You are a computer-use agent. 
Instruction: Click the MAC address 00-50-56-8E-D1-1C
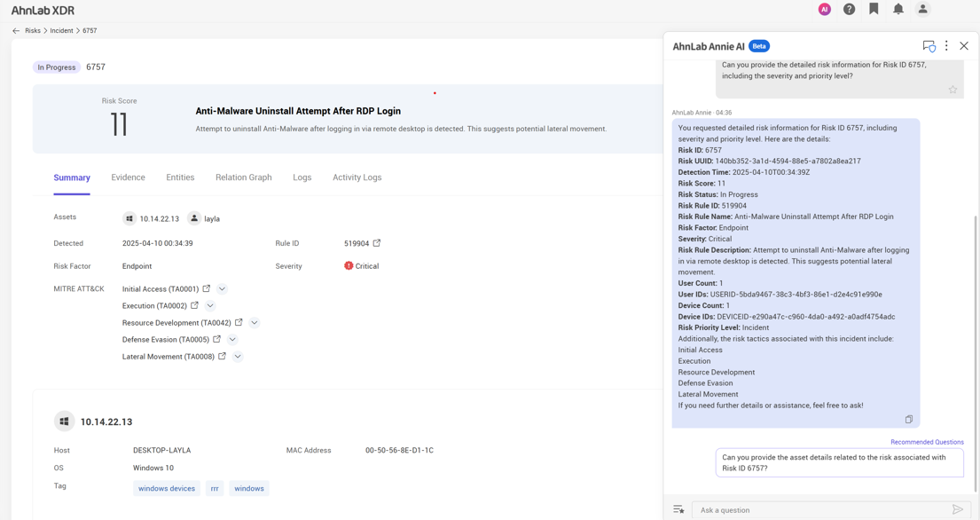pyautogui.click(x=399, y=450)
